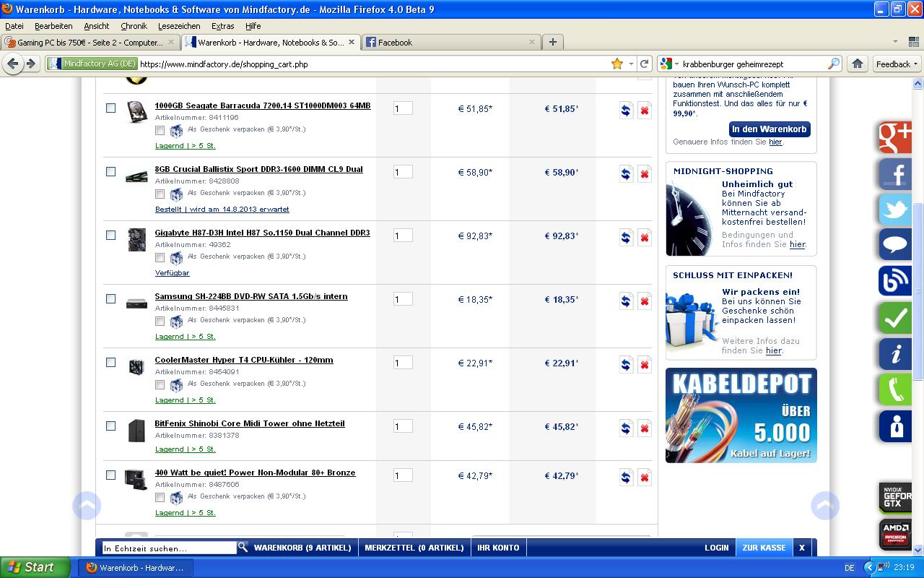
Task: Open MERKZETTEL (0 ARTIKEL) in bottom bar
Action: [x=414, y=548]
